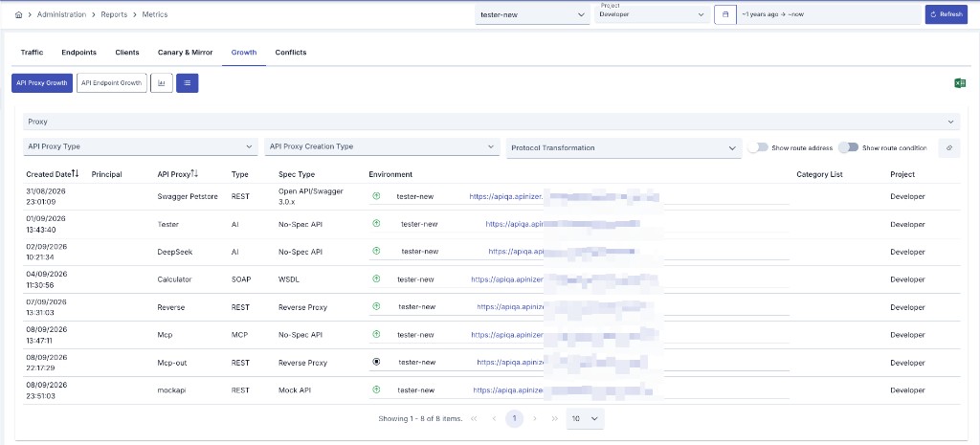Export table to Excel icon
Viewport: 980px width, 445px height.
pyautogui.click(x=960, y=83)
